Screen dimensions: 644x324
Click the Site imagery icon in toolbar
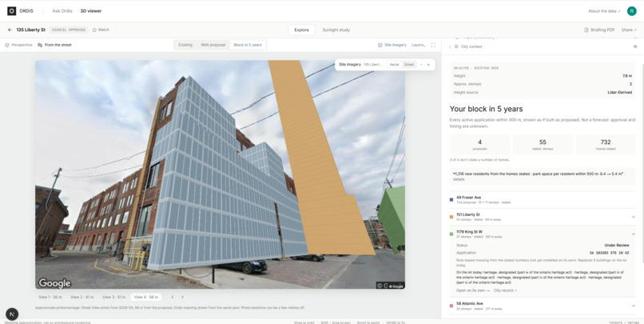(380, 45)
